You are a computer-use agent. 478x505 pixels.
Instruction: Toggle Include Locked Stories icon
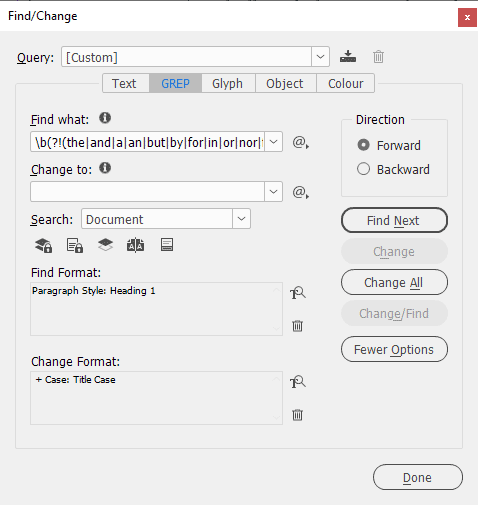tap(75, 246)
